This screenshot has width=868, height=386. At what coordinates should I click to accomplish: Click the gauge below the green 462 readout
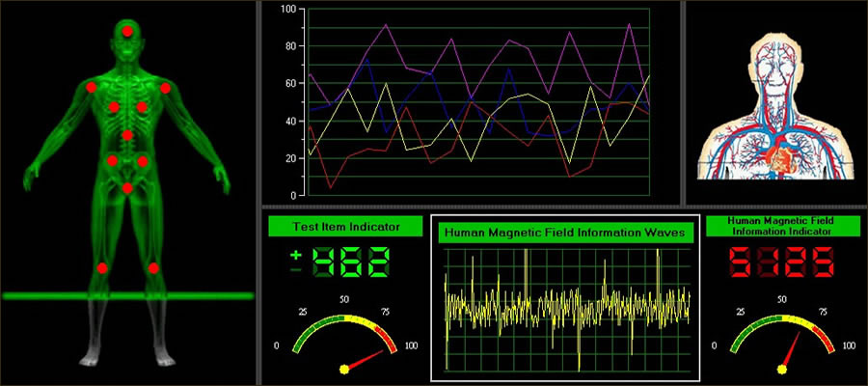tap(344, 338)
